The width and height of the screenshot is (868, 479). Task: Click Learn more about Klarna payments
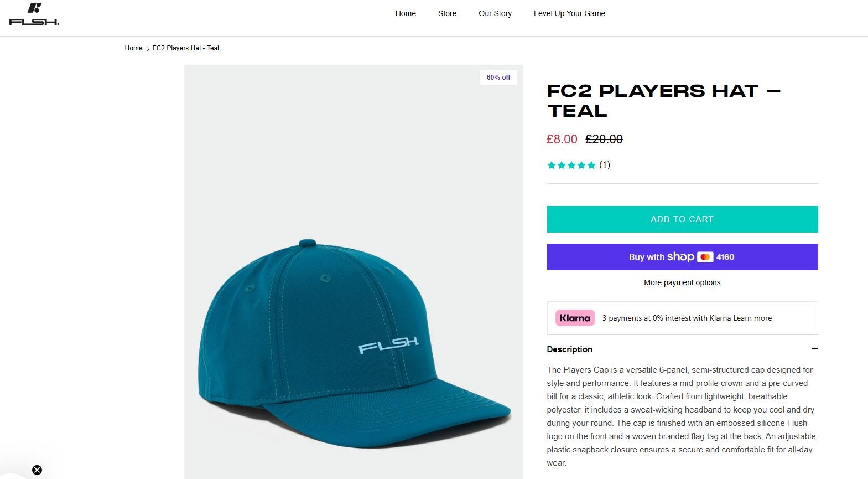(752, 318)
